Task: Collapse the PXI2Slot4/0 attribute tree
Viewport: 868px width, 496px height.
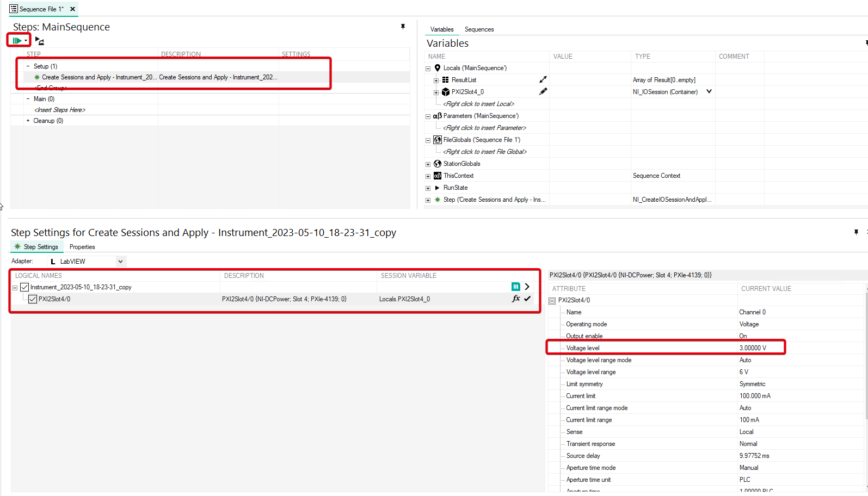Action: tap(552, 301)
